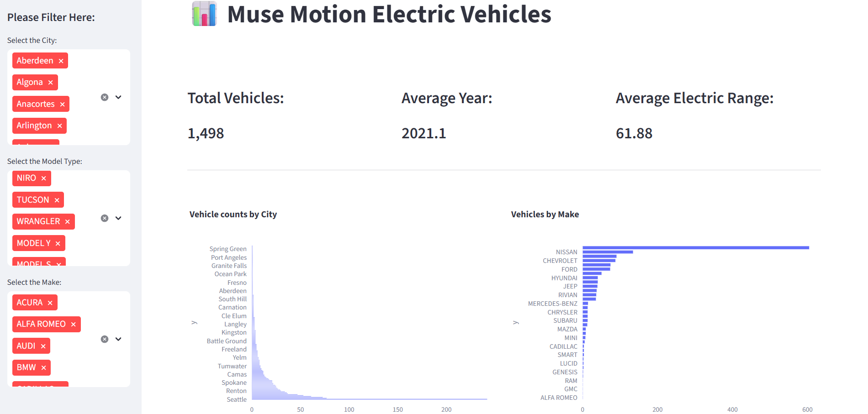Image resolution: width=868 pixels, height=414 pixels.
Task: Remove MODEL Y from model filter
Action: (58, 244)
